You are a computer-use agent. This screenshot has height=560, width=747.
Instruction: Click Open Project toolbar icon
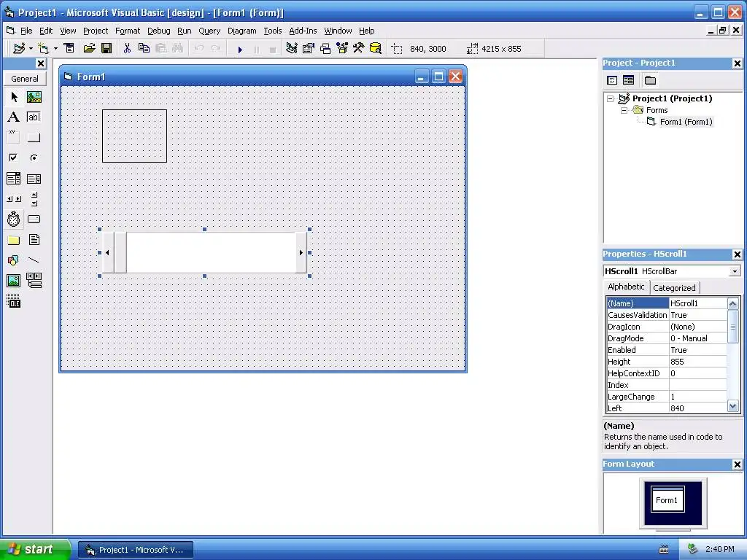coord(90,48)
